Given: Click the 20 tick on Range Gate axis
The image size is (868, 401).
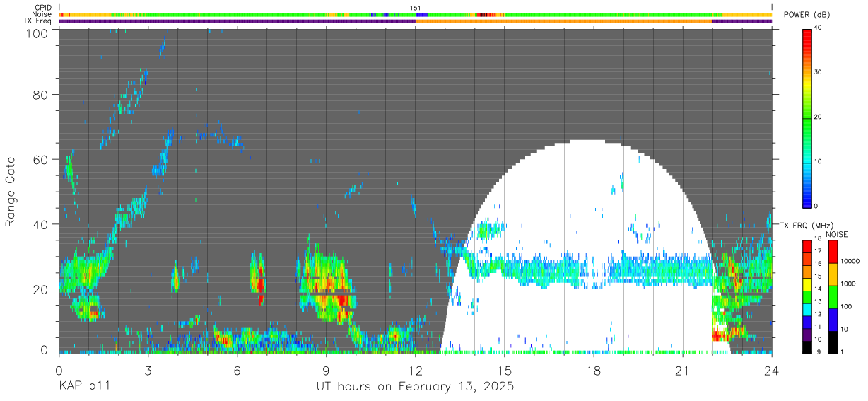Looking at the screenshot, I should (41, 289).
